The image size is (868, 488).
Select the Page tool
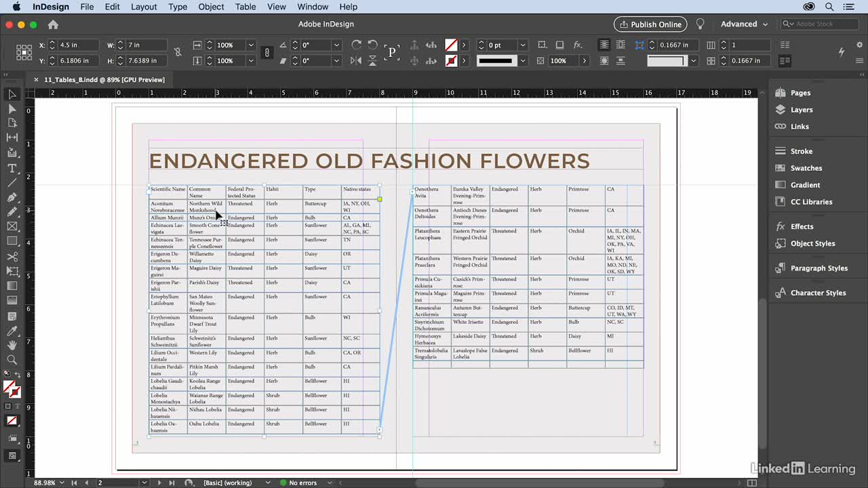(x=12, y=123)
